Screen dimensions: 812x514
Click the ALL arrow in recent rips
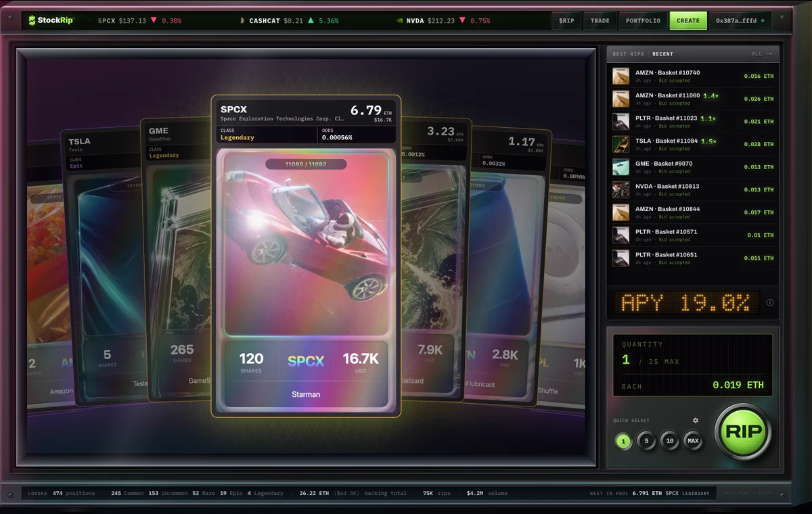(762, 54)
